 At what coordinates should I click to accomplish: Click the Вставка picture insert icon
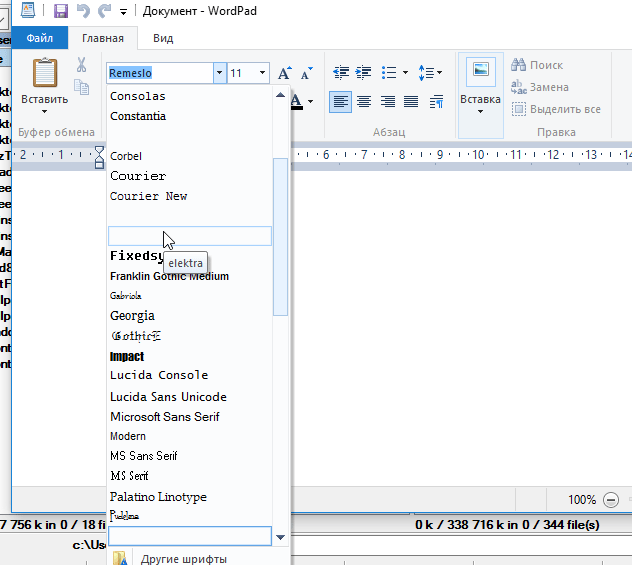pyautogui.click(x=481, y=72)
